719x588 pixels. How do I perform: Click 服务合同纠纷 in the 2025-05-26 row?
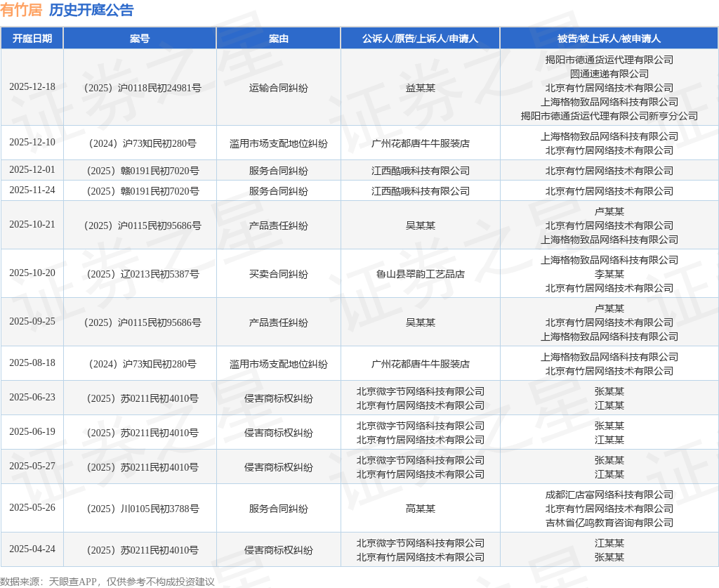coord(278,509)
